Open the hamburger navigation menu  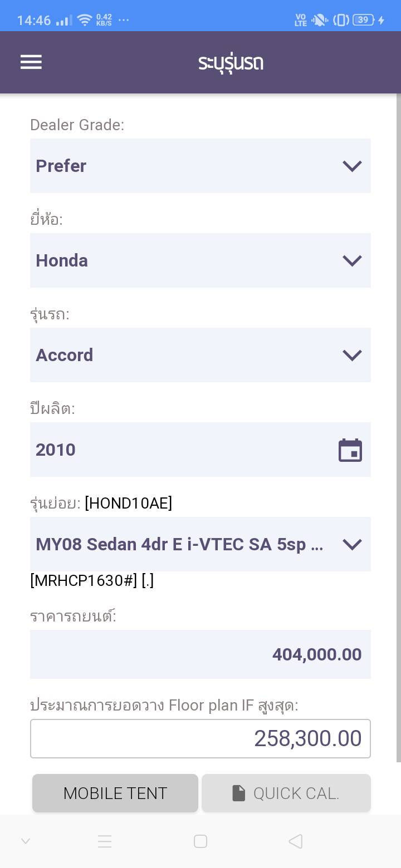pos(31,62)
